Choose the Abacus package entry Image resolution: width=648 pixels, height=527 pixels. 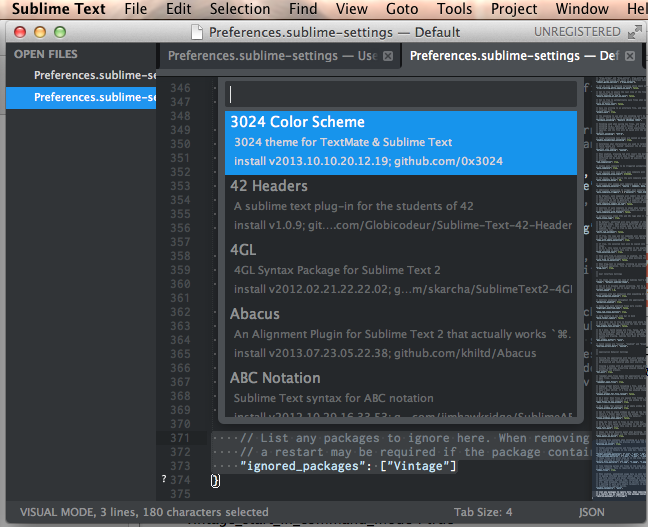pos(401,335)
